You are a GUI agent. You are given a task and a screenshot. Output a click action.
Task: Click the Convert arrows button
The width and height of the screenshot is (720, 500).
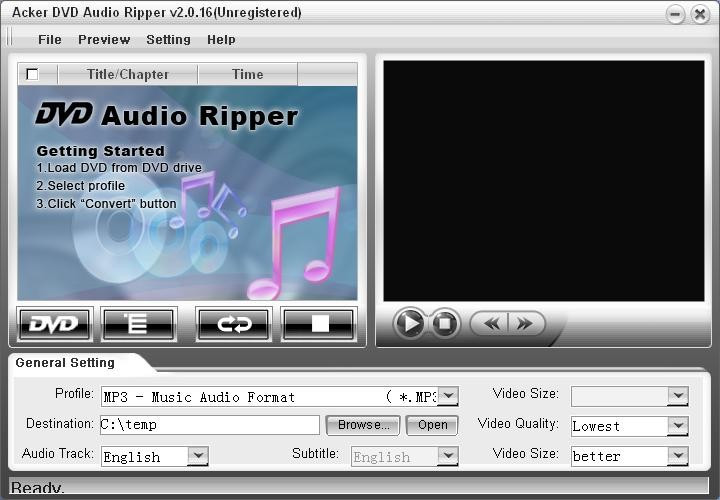(234, 324)
